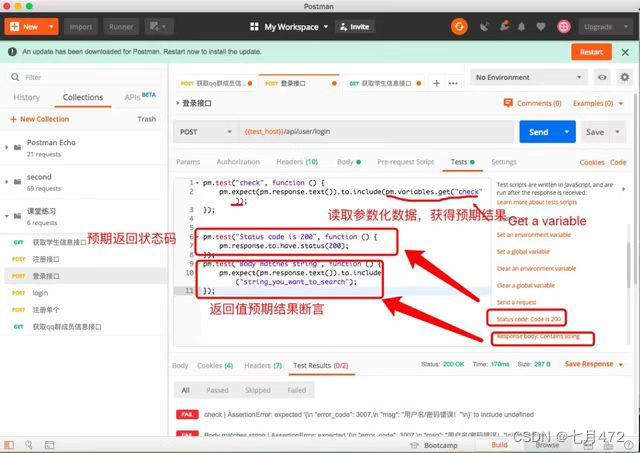
Task: Click the environment quick look eye icon
Action: click(x=602, y=77)
